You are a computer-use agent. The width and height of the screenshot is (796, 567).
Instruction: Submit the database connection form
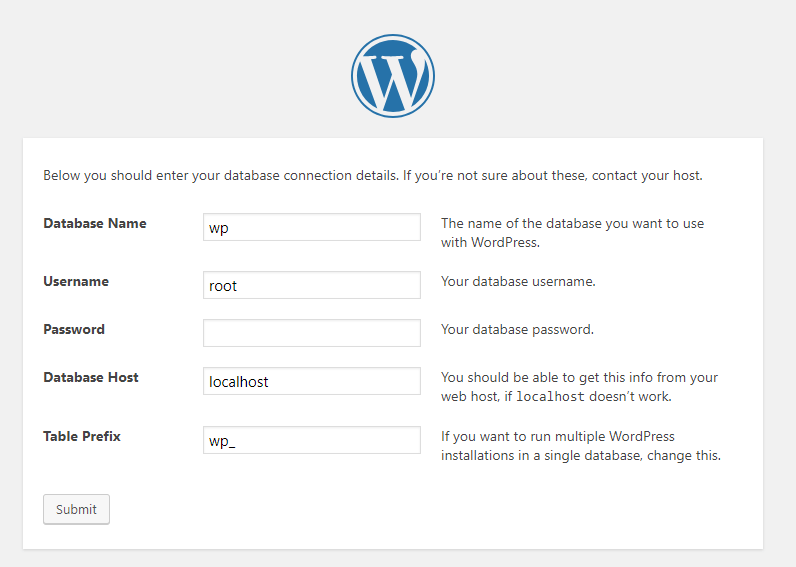(76, 509)
